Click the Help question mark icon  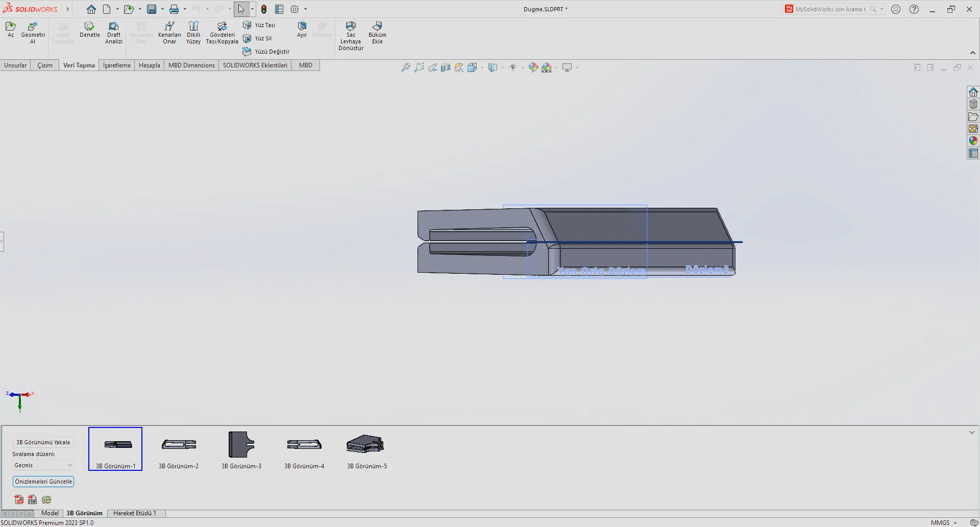[914, 9]
